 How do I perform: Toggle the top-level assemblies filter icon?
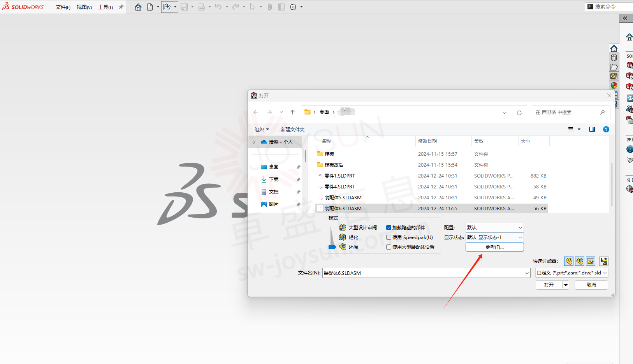coord(604,261)
